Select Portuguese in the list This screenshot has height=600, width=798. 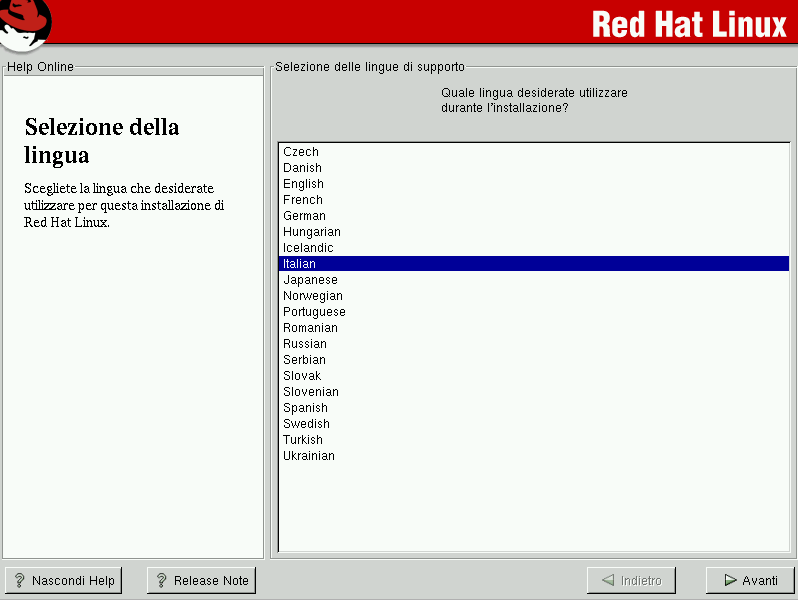pyautogui.click(x=314, y=312)
